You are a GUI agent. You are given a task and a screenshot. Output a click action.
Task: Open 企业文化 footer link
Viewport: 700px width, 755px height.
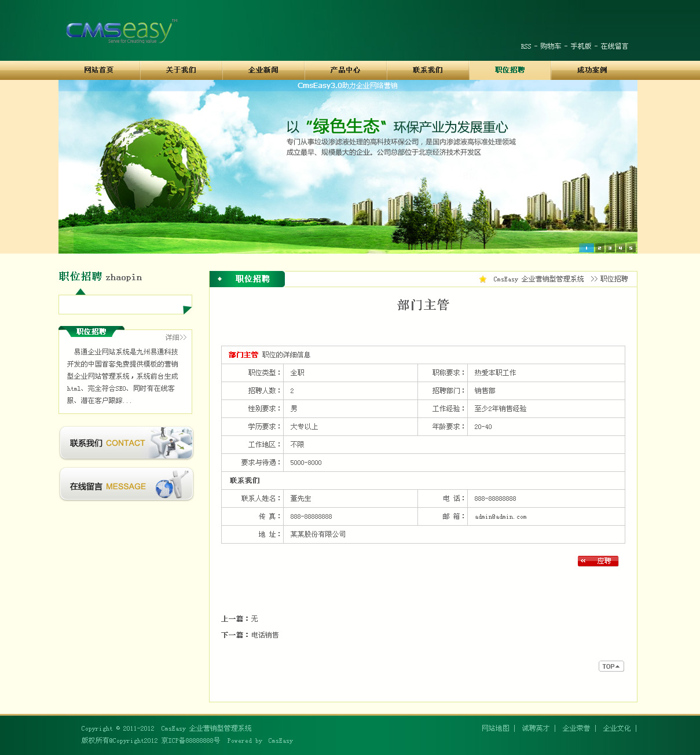pos(617,728)
